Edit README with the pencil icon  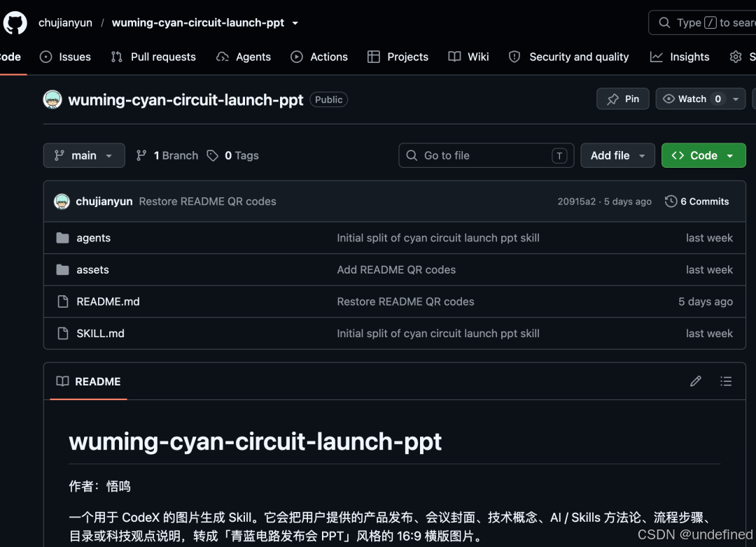(x=696, y=381)
